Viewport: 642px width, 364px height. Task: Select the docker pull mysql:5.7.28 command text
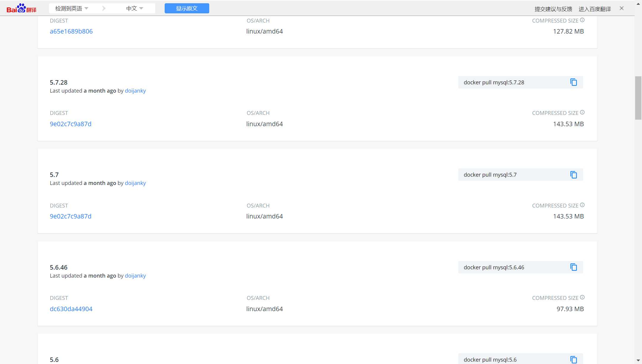[494, 83]
